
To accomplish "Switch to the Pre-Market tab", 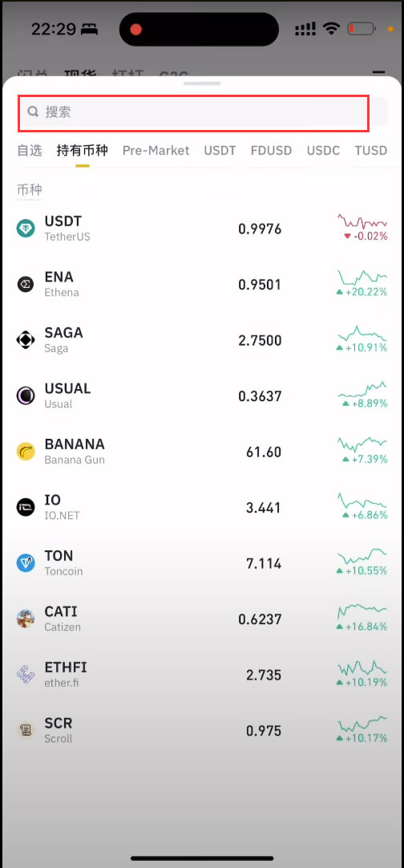I will click(x=156, y=150).
